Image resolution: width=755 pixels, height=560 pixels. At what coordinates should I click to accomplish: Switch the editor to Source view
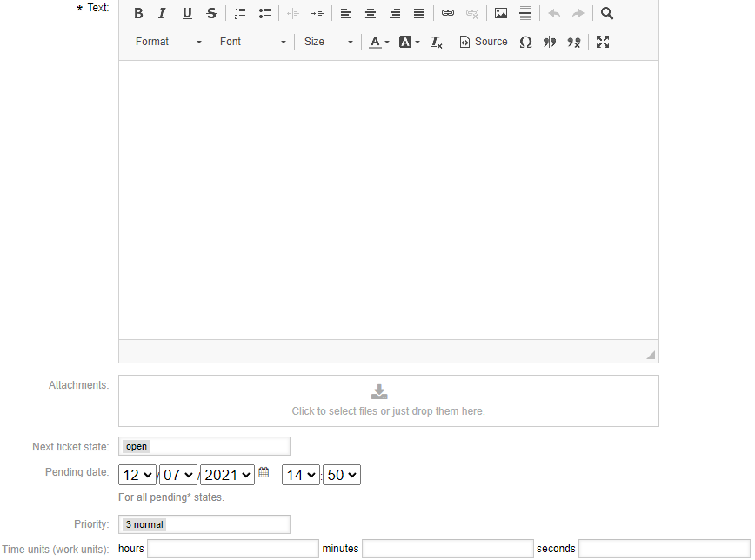(483, 41)
